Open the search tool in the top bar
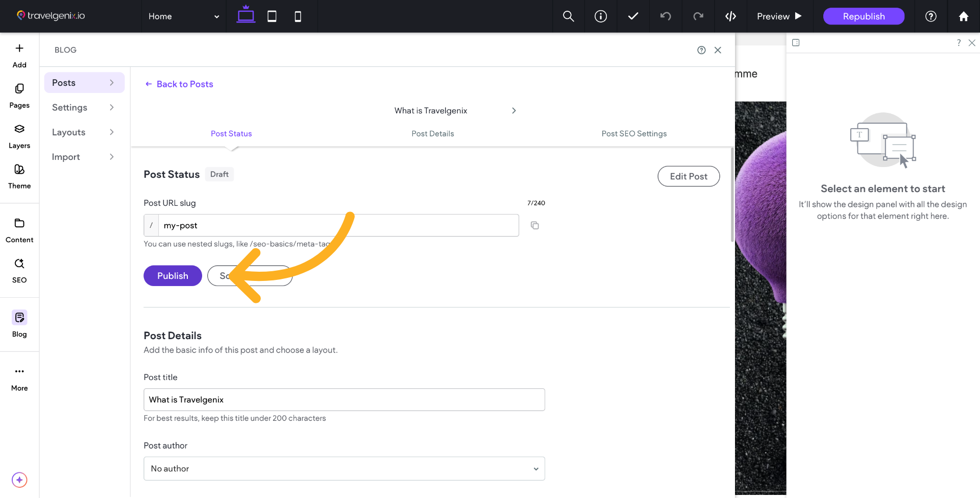The height and width of the screenshot is (498, 980). [568, 16]
